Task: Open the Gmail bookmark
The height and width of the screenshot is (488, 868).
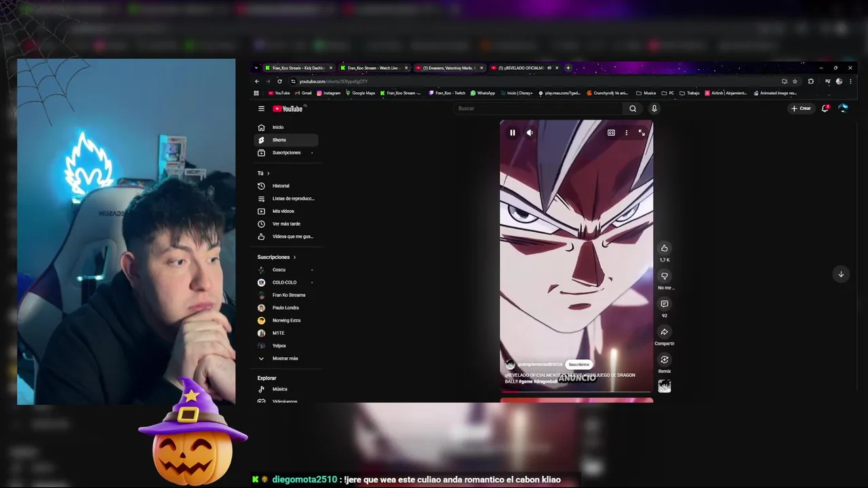Action: [x=303, y=93]
